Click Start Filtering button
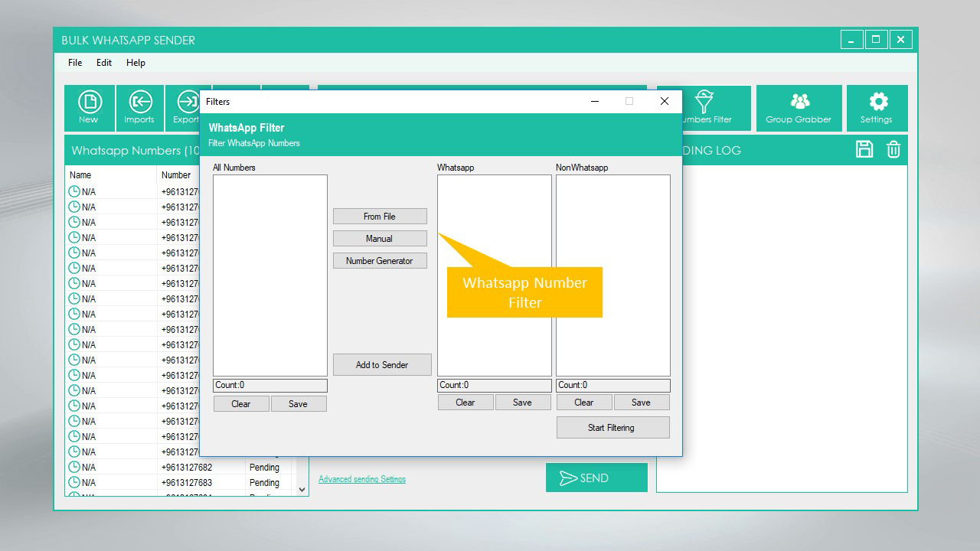This screenshot has width=980, height=551. click(612, 427)
